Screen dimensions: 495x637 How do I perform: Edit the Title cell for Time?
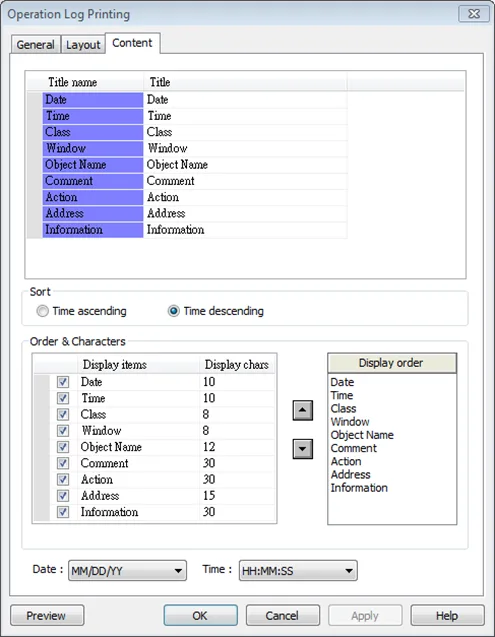pyautogui.click(x=245, y=116)
